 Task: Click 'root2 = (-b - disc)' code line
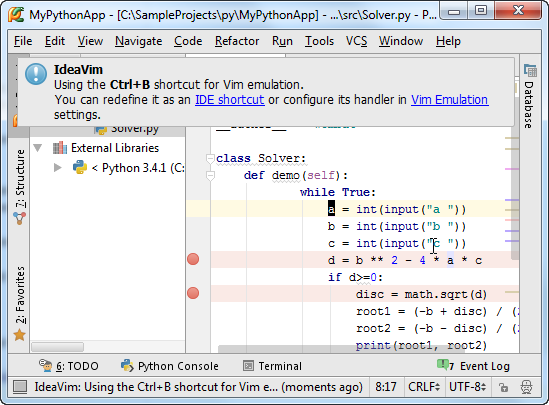point(421,328)
